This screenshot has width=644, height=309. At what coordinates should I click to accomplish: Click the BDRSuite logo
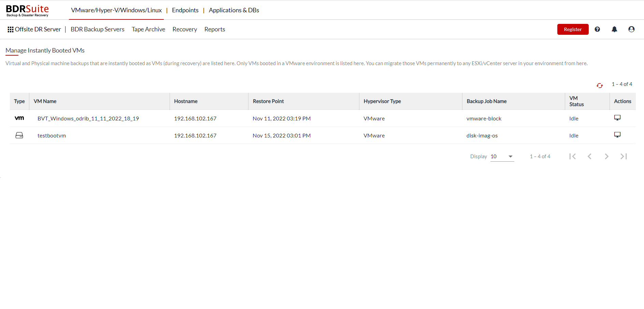pos(27,11)
